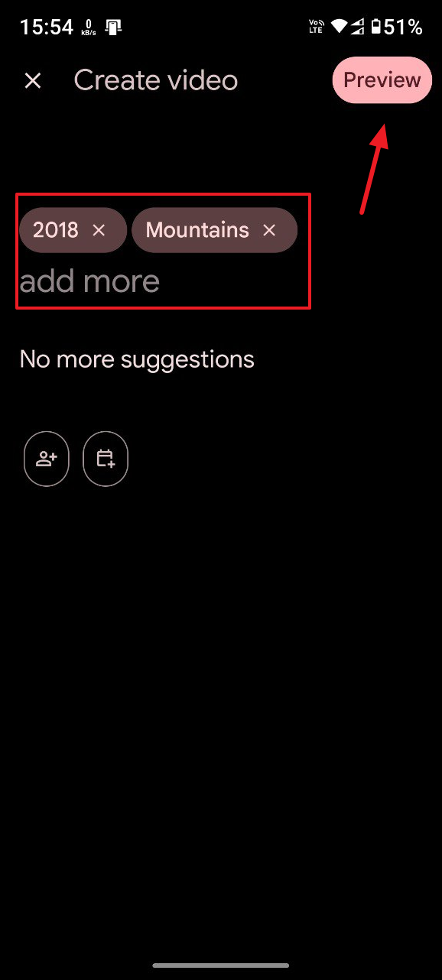Select the Mountains chip label
This screenshot has width=442, height=980.
pos(197,230)
